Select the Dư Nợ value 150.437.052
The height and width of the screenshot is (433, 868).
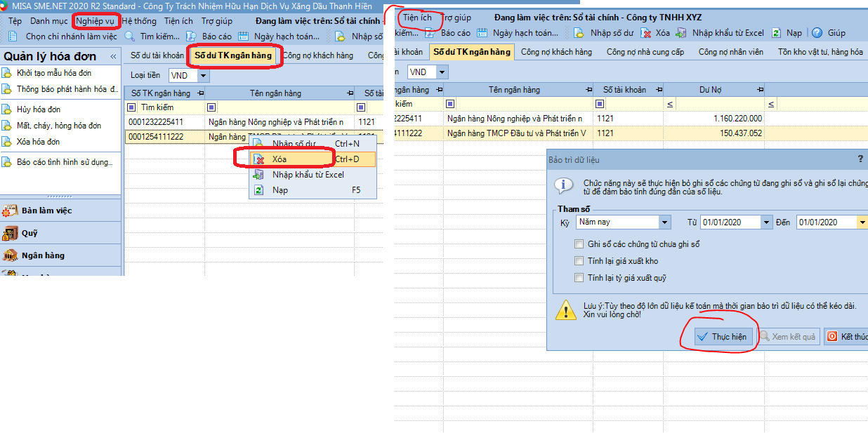pos(740,133)
